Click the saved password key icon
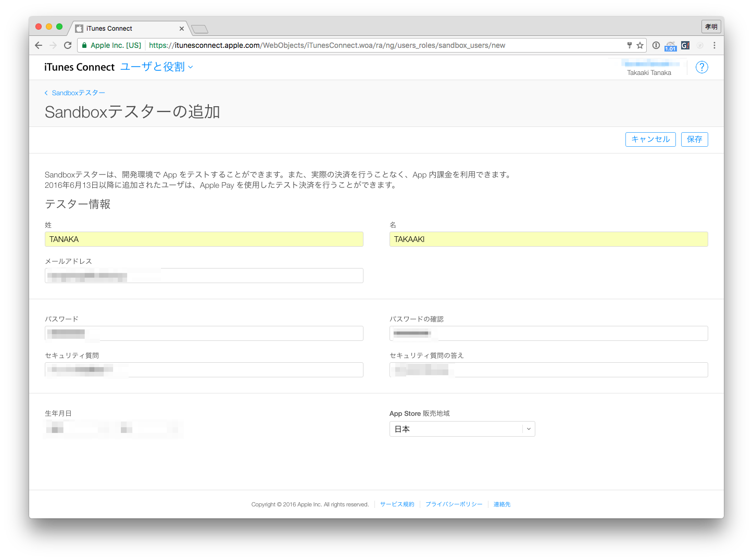Viewport: 753px width, 560px height. pyautogui.click(x=629, y=45)
